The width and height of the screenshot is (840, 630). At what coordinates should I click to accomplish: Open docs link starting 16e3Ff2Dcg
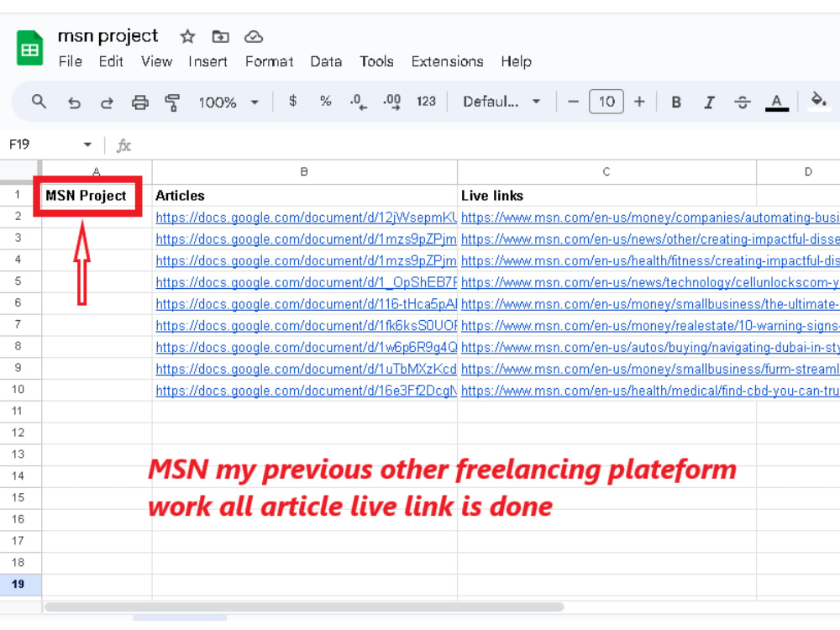coord(306,391)
